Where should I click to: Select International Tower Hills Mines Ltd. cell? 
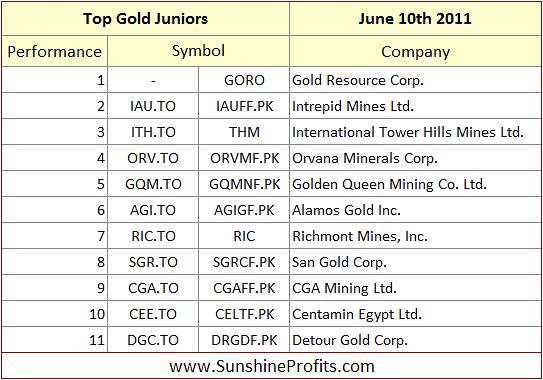pos(415,132)
